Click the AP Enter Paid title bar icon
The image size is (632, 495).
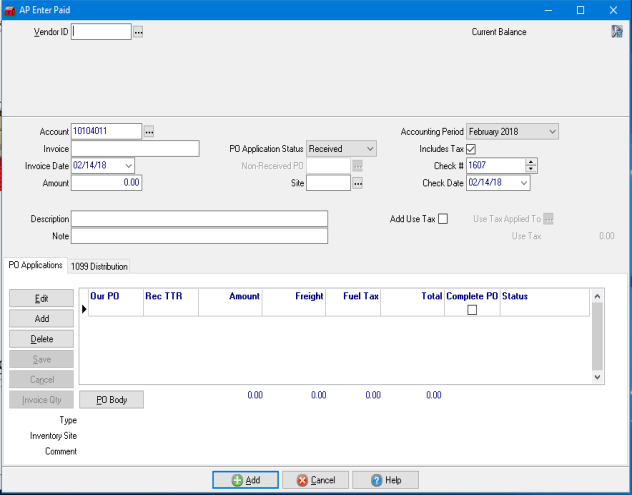9,9
